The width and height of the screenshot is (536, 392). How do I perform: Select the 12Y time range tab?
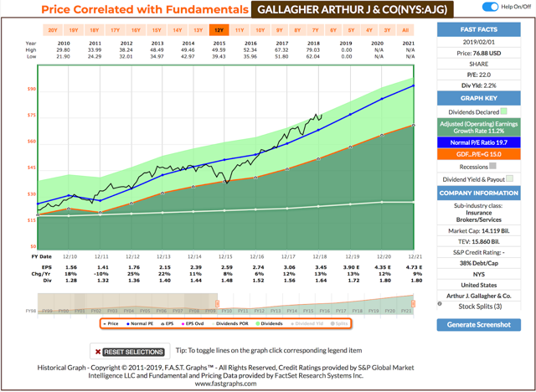(x=219, y=30)
